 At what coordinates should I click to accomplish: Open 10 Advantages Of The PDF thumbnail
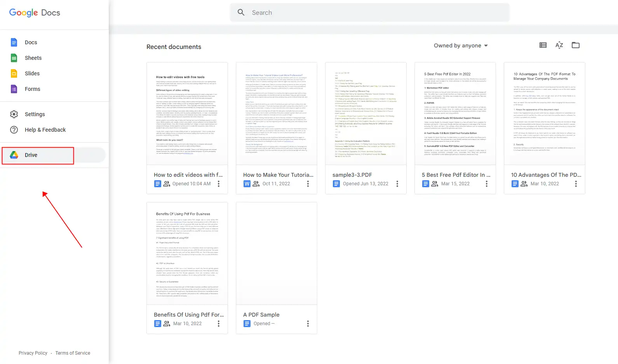[545, 114]
